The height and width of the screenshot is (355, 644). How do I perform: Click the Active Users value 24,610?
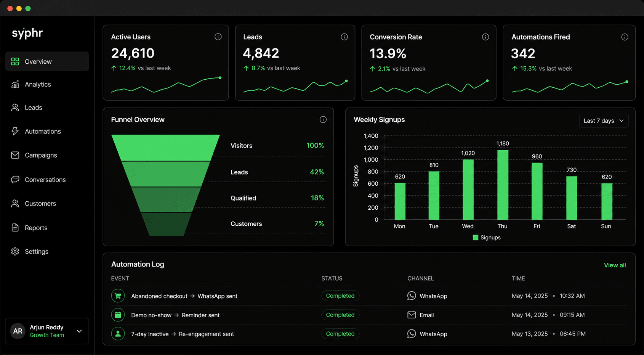(x=133, y=53)
